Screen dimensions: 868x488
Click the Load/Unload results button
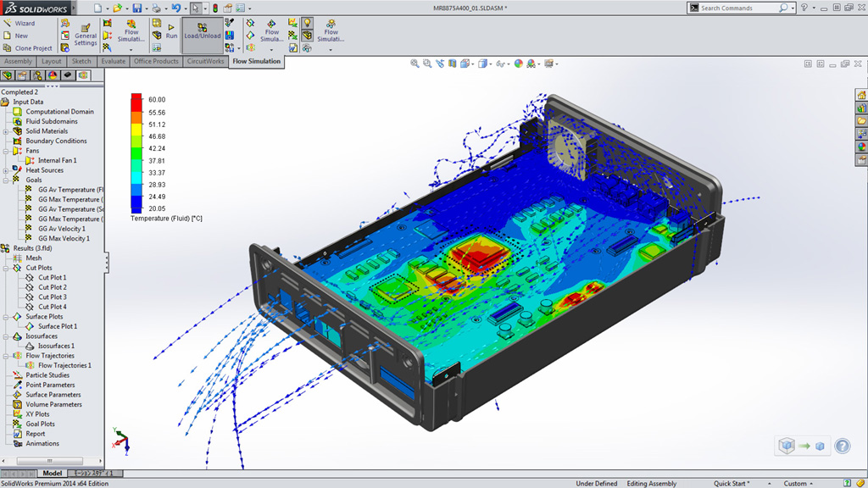pyautogui.click(x=203, y=31)
